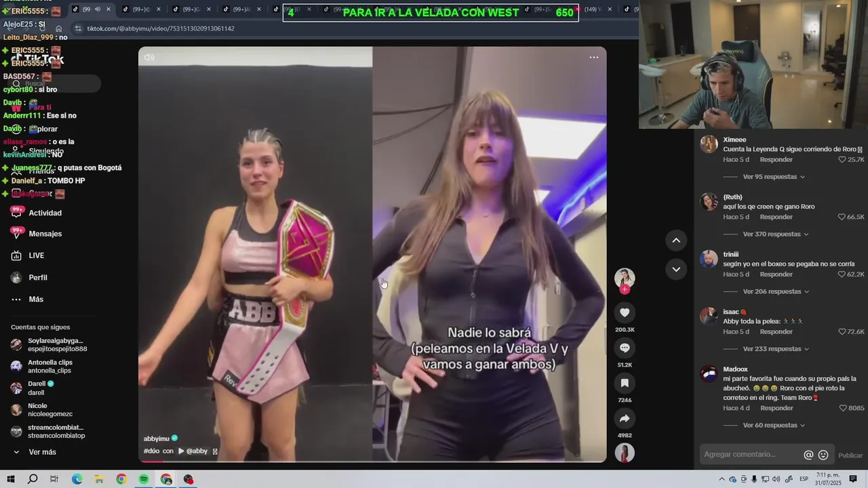Reply to triniii's comment

click(776, 274)
